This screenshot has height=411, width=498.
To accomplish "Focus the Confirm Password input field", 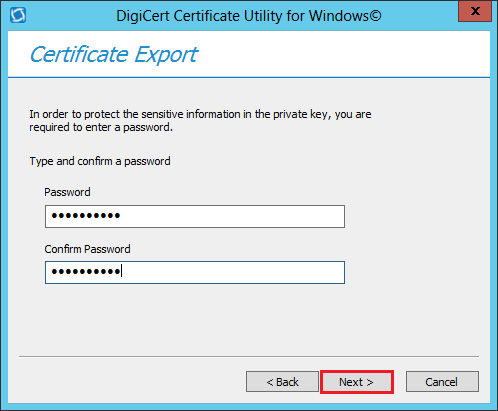I will 195,272.
